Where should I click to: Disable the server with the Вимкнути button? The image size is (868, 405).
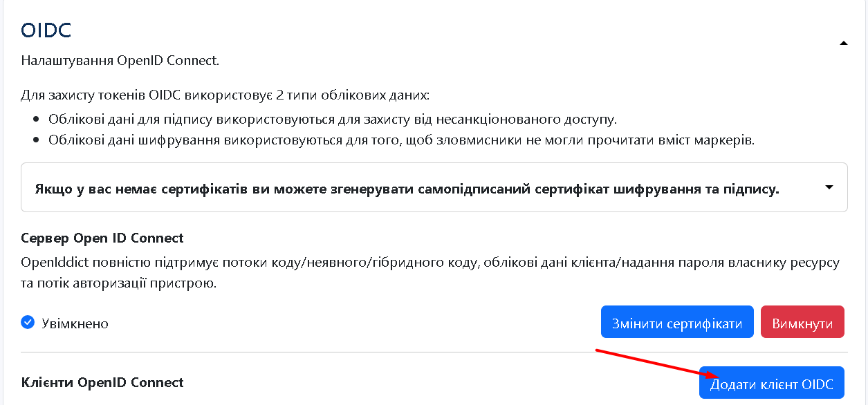click(802, 323)
